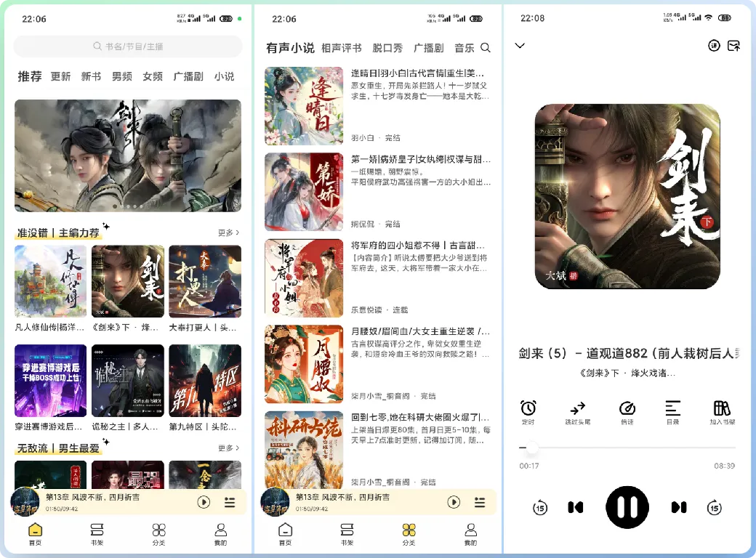Open the 大奉打更人 book cover
Image resolution: width=756 pixels, height=558 pixels.
205,281
